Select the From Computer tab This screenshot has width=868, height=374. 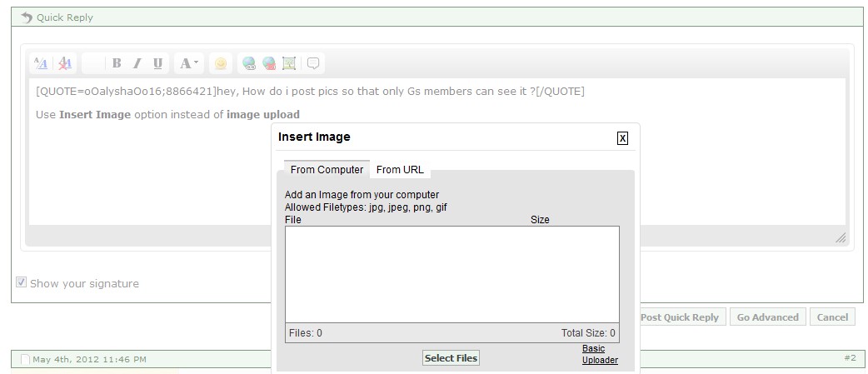click(x=327, y=170)
